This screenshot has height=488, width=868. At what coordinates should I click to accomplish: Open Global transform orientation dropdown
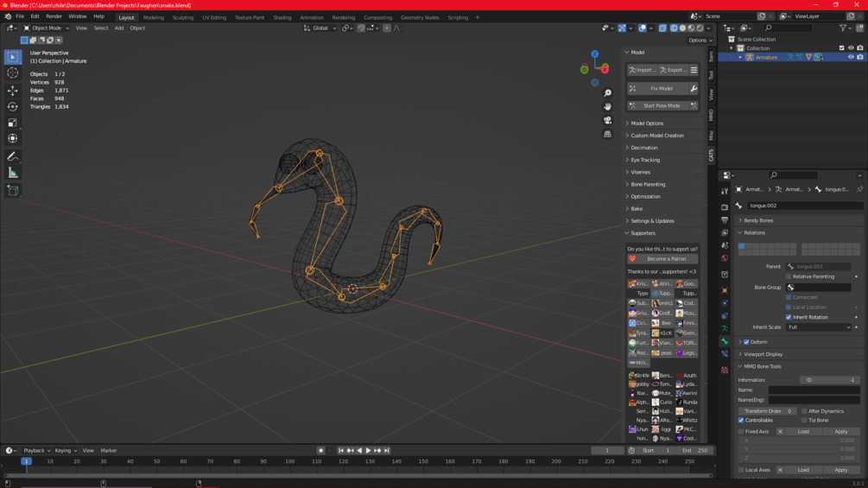(320, 28)
